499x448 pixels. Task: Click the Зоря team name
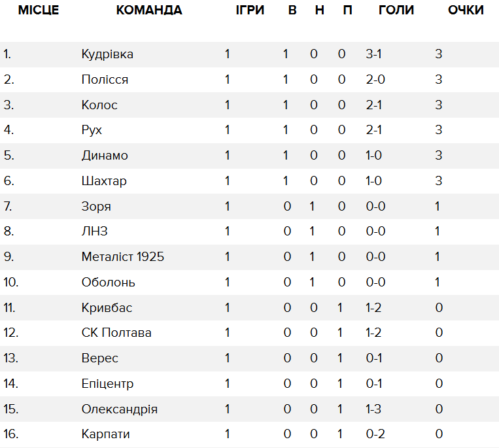click(96, 207)
